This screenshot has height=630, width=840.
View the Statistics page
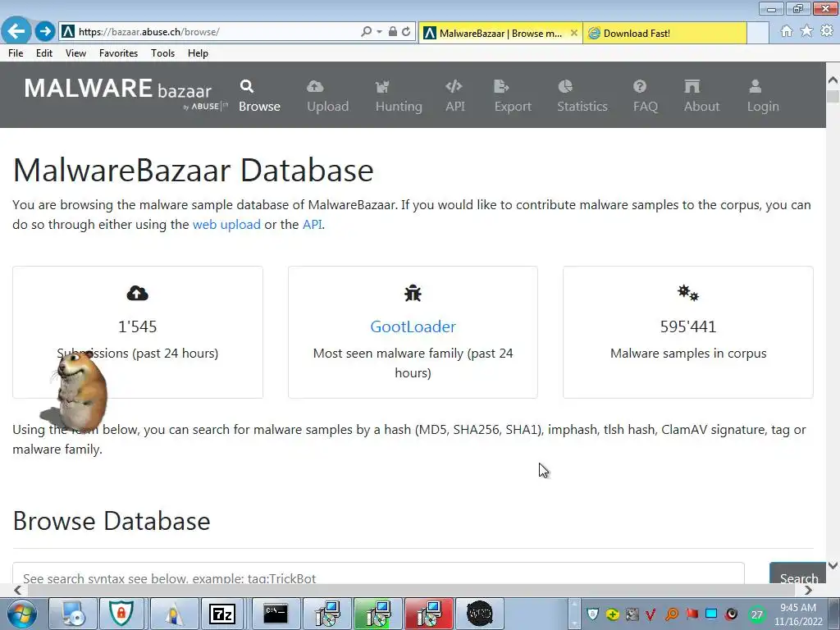coord(582,96)
